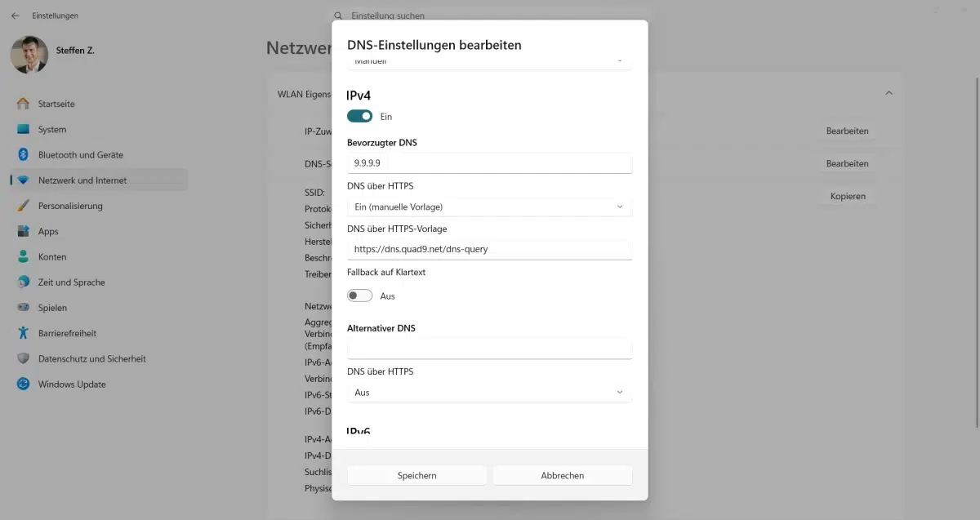
Task: Click the Kopieren button
Action: (847, 196)
